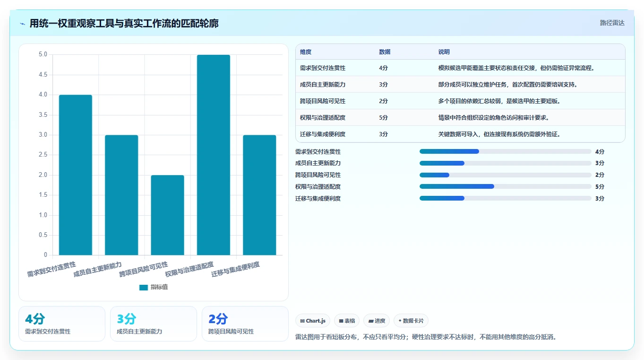Screen dimensions: 644x360
Task: Click the 需求到交付连贯性 bar in chart
Action: [76, 175]
